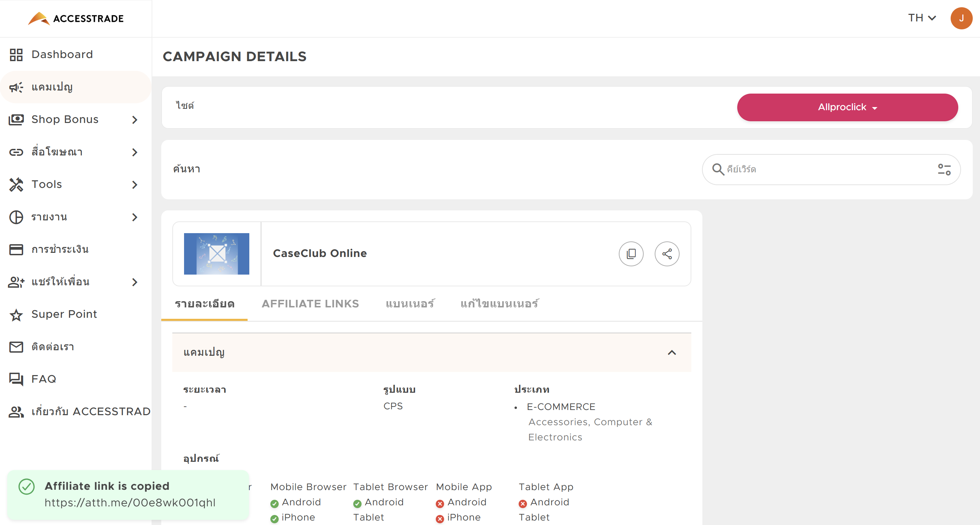Viewport: 980px width, 525px height.
Task: Click the Shop Bonus money icon
Action: coord(16,120)
